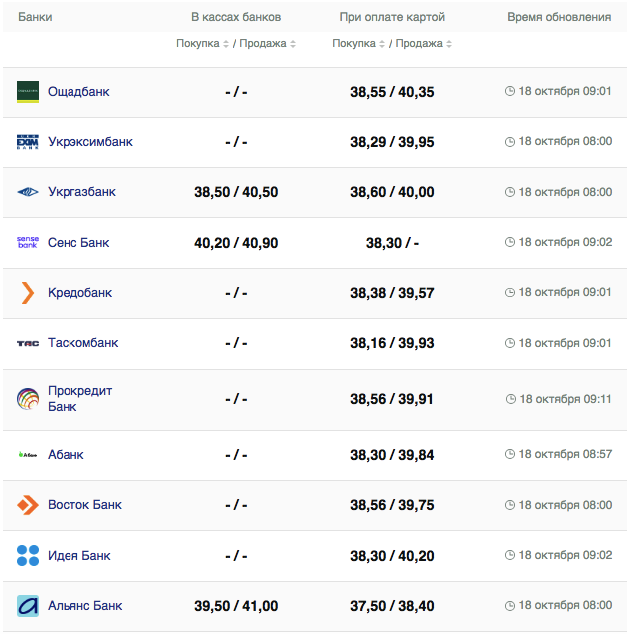Screen dimensions: 627x634
Task: Click the Таскомбанк logo icon
Action: [28, 343]
